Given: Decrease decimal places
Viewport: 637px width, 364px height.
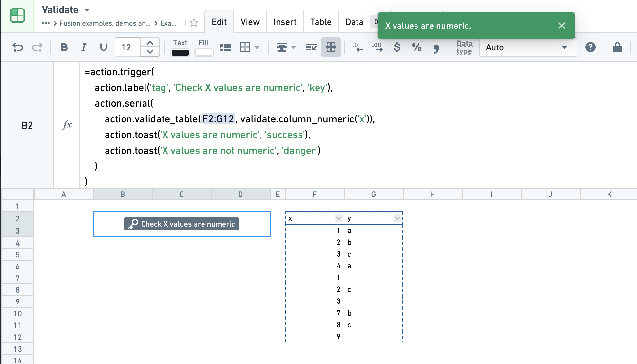Looking at the screenshot, I should (x=357, y=47).
